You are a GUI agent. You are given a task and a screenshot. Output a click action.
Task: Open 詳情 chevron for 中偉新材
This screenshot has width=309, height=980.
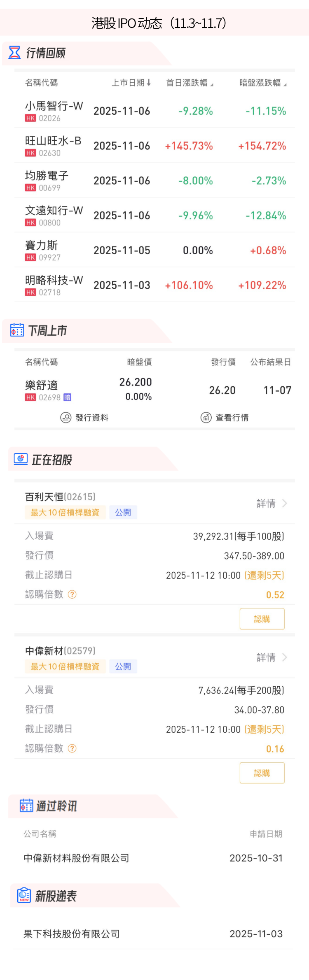(x=284, y=657)
